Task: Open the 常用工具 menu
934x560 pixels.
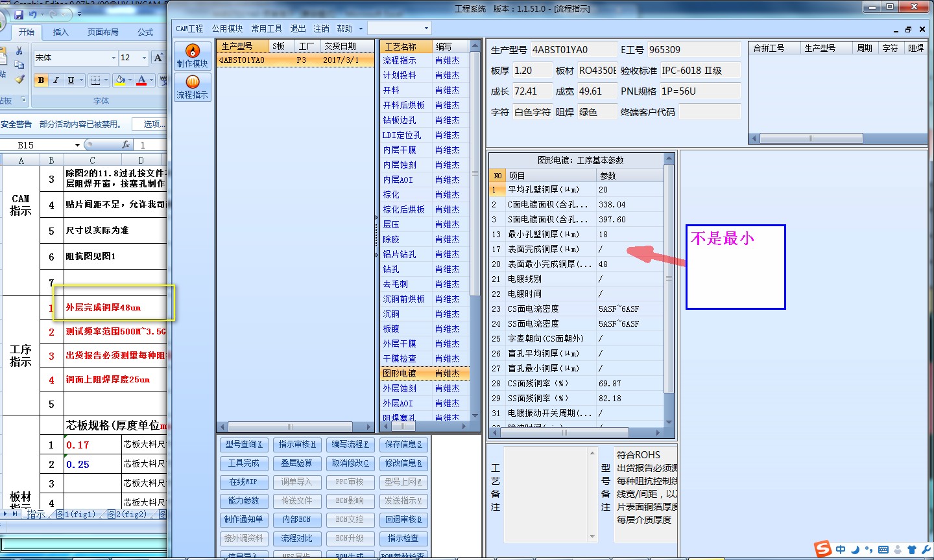Action: click(x=267, y=29)
